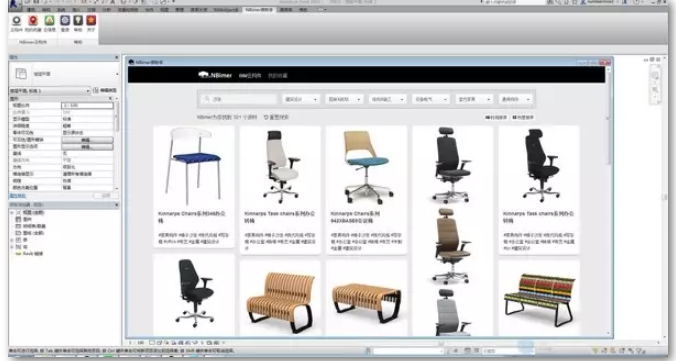
Task: Click the 1 : 100 scale on view control bar
Action: [x=136, y=343]
